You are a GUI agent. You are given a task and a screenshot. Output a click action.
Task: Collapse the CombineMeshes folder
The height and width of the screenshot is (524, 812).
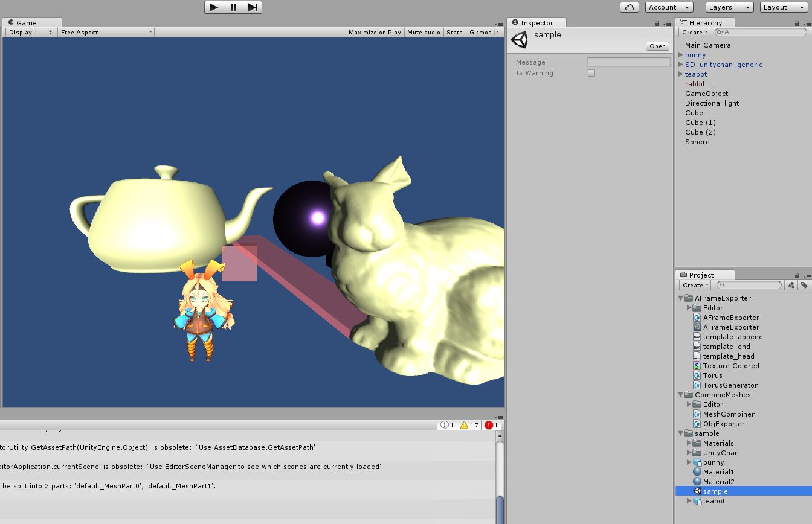coord(681,395)
